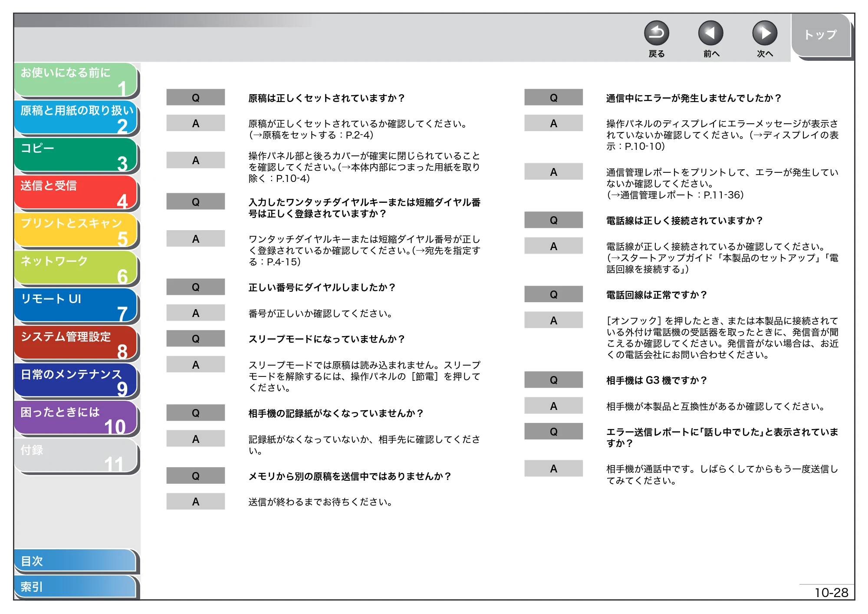Click the スタートアップガイド reference text
Viewport: 868px width, 614px height.
[x=723, y=264]
